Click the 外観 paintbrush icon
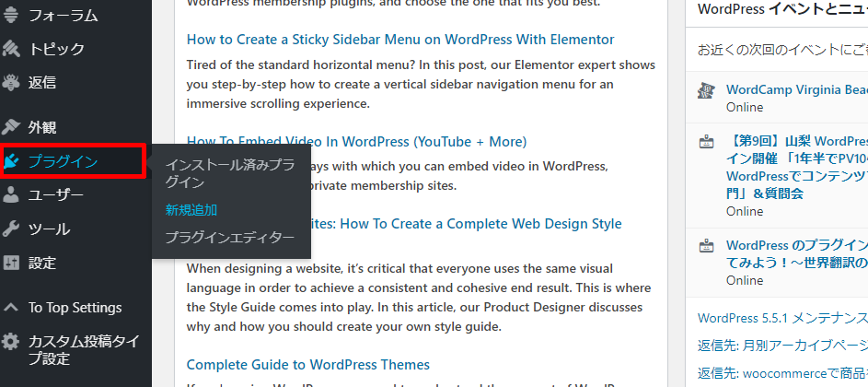This screenshot has height=387, width=868. [x=11, y=127]
